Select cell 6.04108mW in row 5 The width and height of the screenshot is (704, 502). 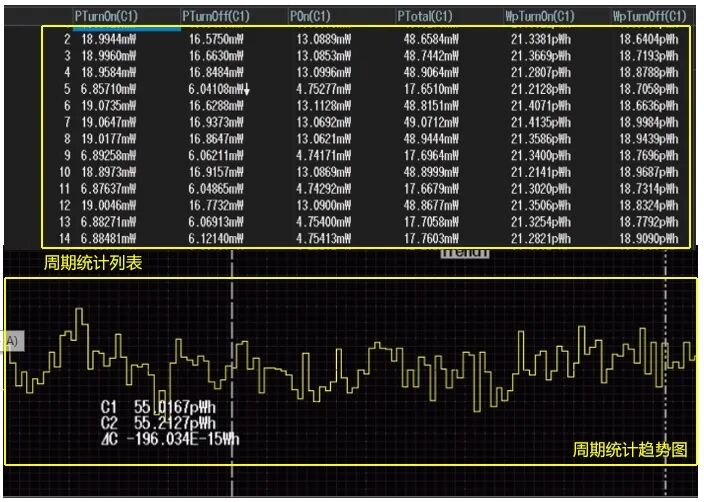tap(216, 89)
